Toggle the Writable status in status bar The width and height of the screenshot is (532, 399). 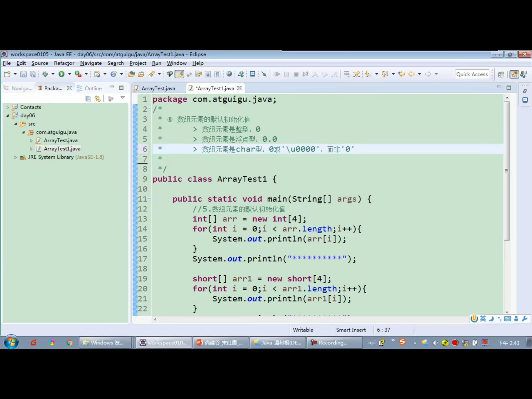pos(302,330)
